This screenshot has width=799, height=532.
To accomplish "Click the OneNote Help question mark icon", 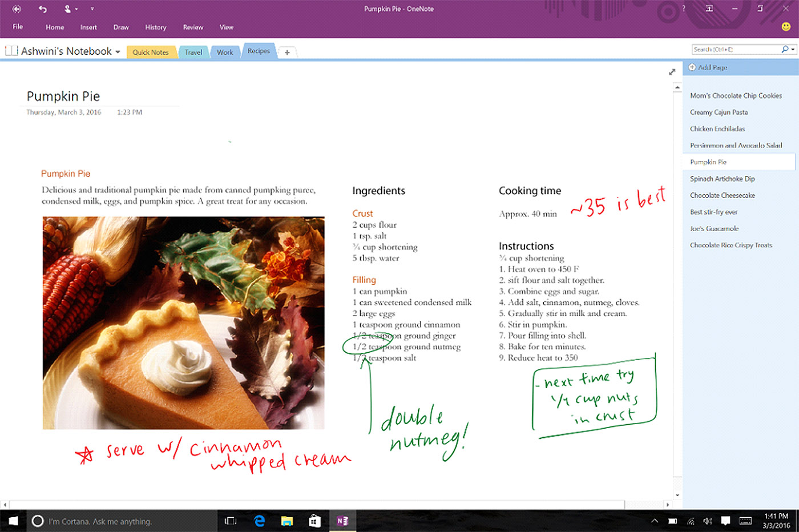I will [683, 9].
